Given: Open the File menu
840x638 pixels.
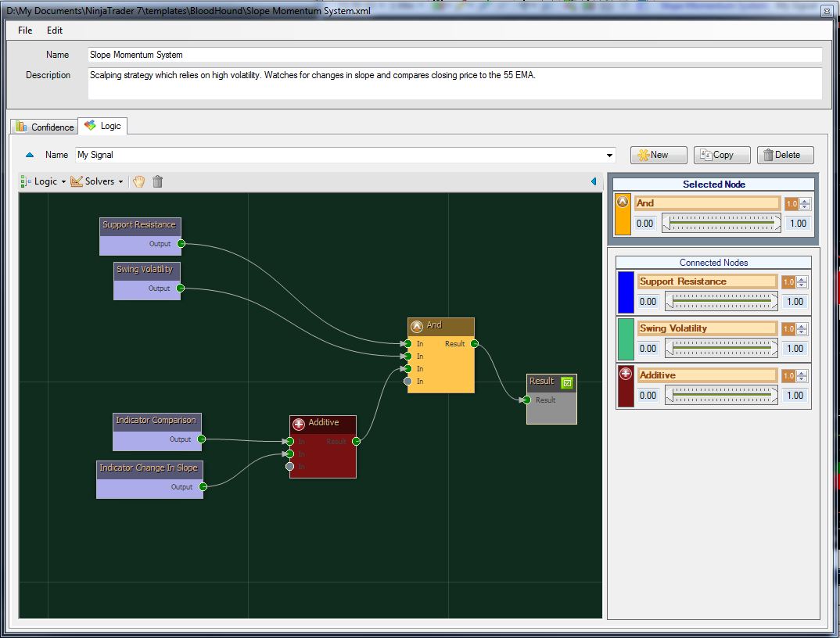Looking at the screenshot, I should (25, 30).
